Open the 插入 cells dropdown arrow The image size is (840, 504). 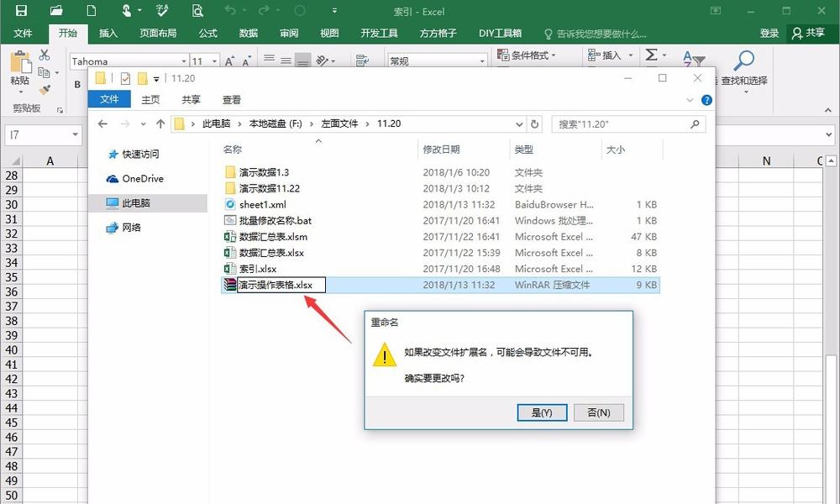pyautogui.click(x=631, y=55)
